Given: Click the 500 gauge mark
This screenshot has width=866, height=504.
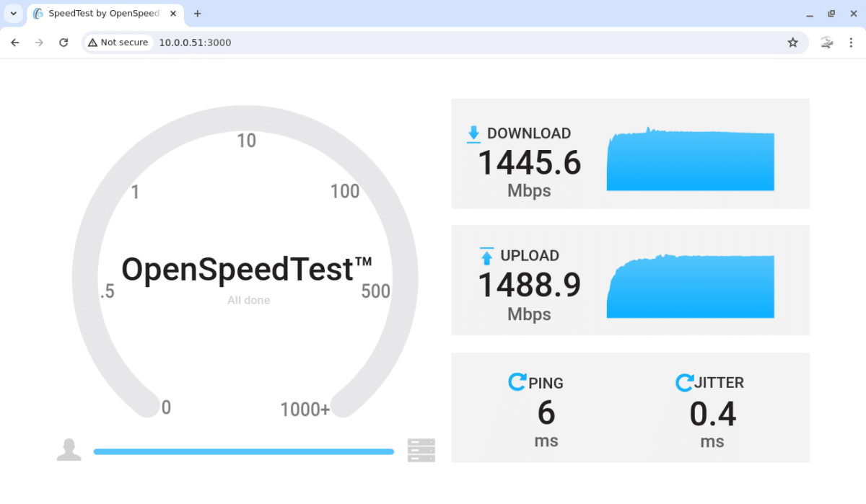Looking at the screenshot, I should [376, 291].
